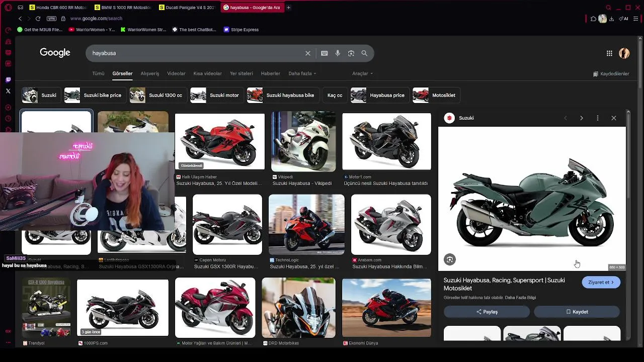This screenshot has width=644, height=362.
Task: Select the Videolar search tab
Action: coord(176,73)
